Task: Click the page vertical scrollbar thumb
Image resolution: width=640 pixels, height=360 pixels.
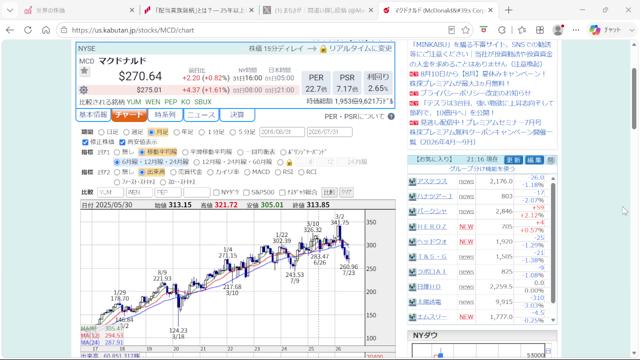Action: [x=634, y=99]
